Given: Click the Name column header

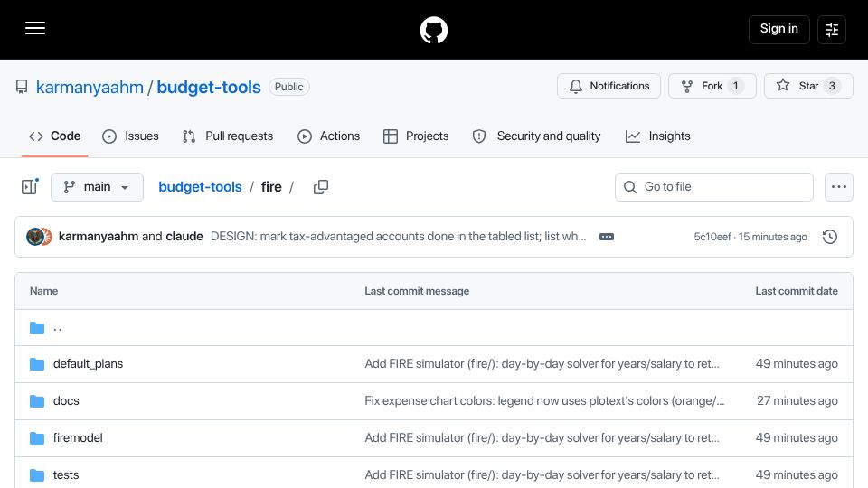Looking at the screenshot, I should (x=43, y=291).
